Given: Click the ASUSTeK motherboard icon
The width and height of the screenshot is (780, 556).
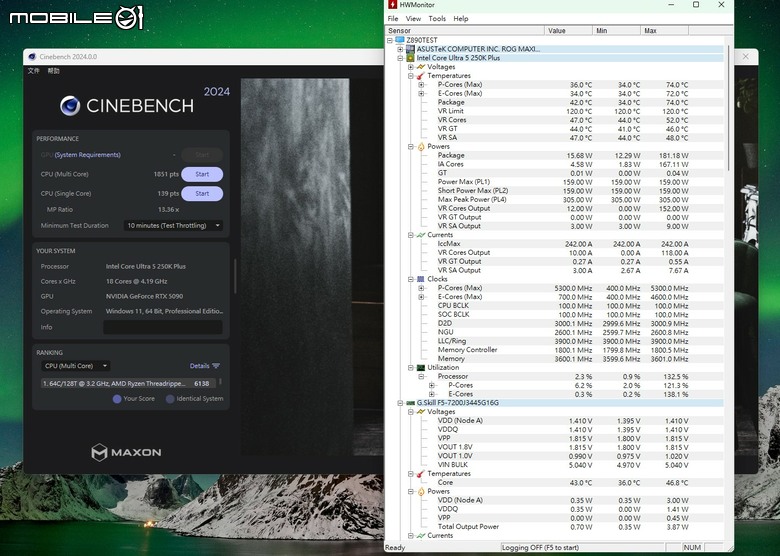Looking at the screenshot, I should (410, 49).
